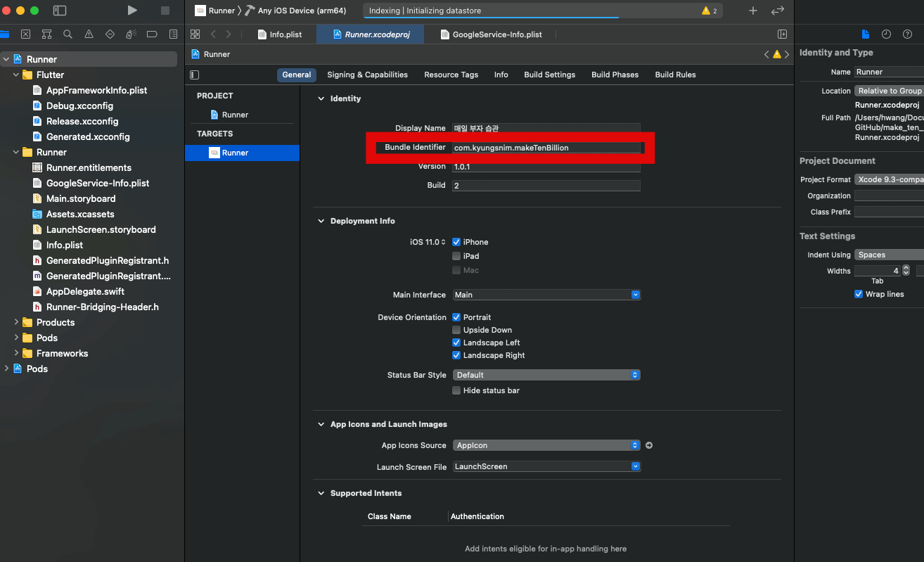Open the Status Bar Style dropdown

click(546, 375)
